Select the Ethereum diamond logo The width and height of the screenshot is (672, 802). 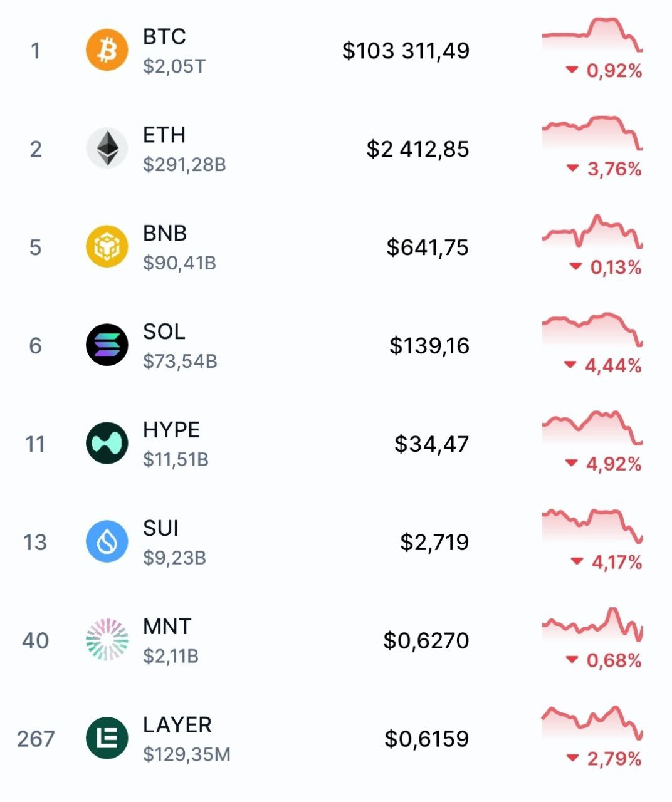click(107, 148)
